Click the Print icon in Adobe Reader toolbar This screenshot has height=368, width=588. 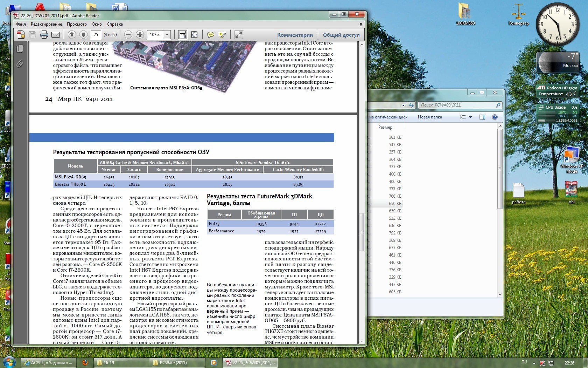[44, 35]
